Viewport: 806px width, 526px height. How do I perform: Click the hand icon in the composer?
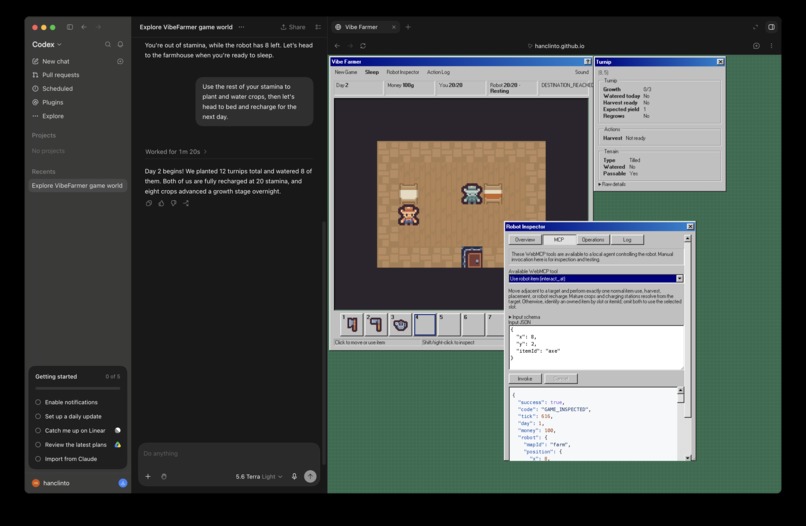(163, 477)
